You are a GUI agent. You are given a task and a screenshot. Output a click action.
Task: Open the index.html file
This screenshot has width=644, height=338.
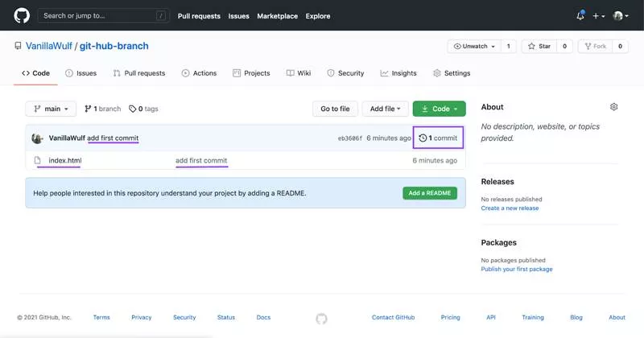pos(65,160)
